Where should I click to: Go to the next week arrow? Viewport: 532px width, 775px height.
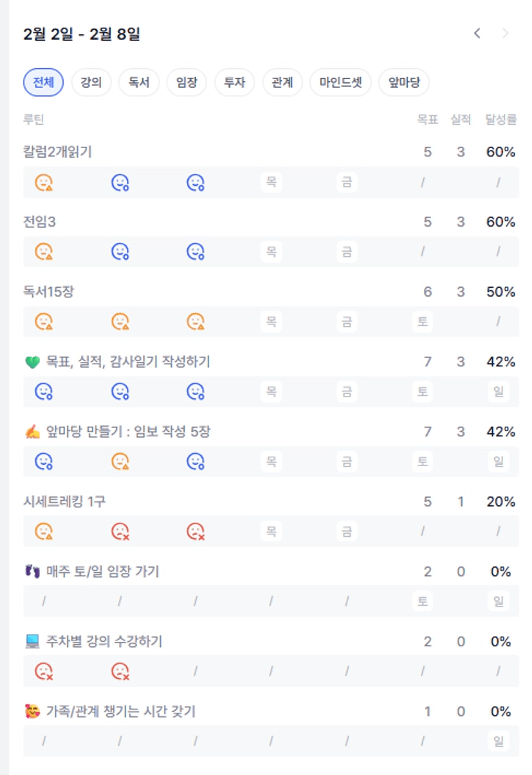click(506, 33)
